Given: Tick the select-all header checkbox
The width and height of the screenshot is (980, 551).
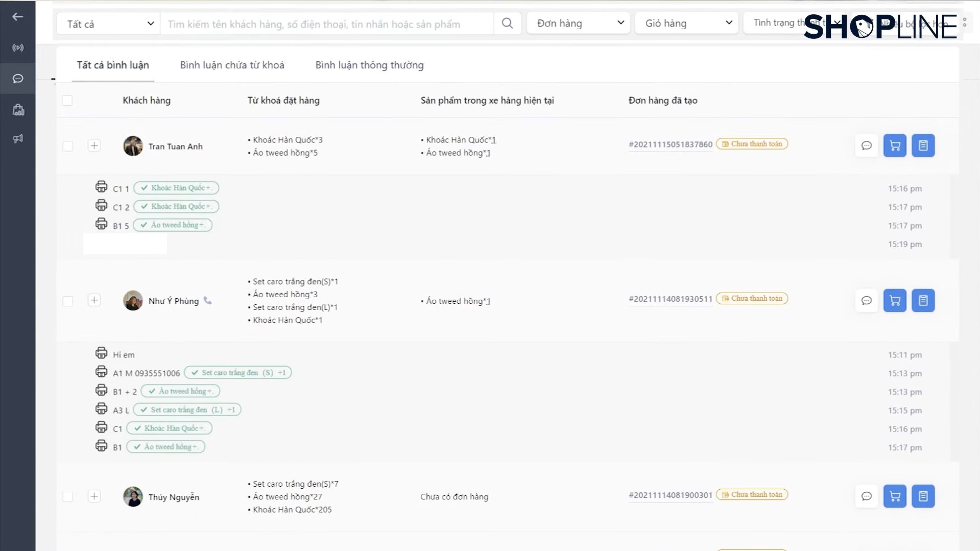Looking at the screenshot, I should point(67,101).
